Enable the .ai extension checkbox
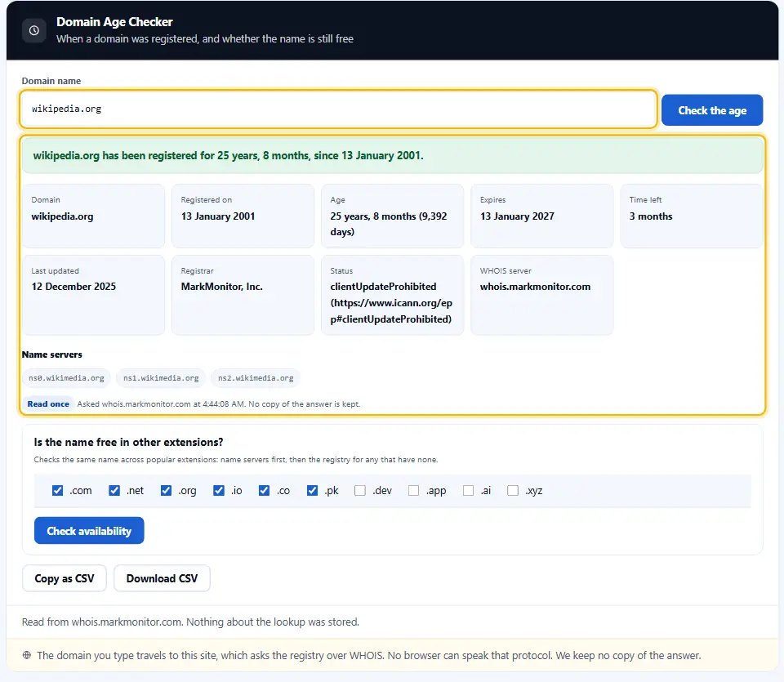Screen dimensions: 784x682 (468, 491)
